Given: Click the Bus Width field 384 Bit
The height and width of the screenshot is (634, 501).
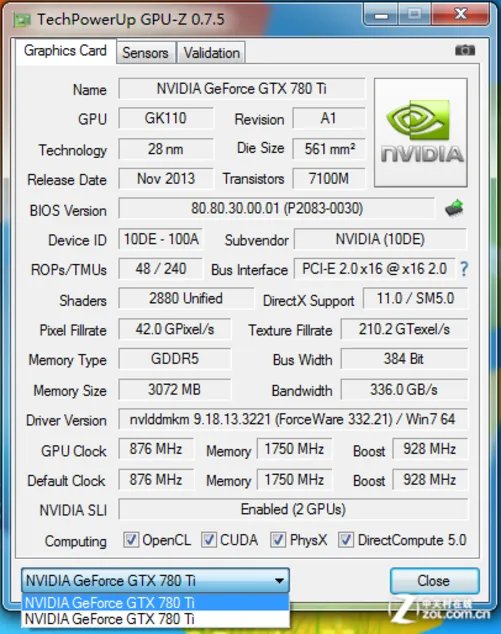Looking at the screenshot, I should [404, 359].
